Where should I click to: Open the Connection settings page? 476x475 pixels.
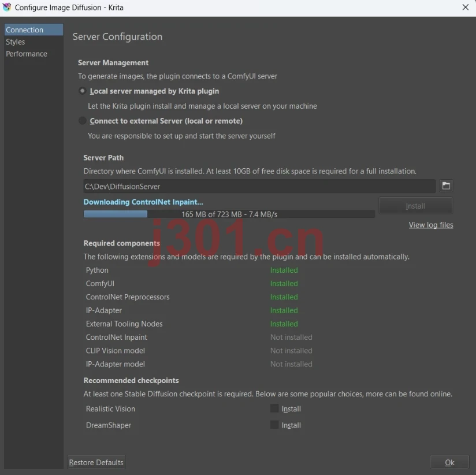click(34, 30)
